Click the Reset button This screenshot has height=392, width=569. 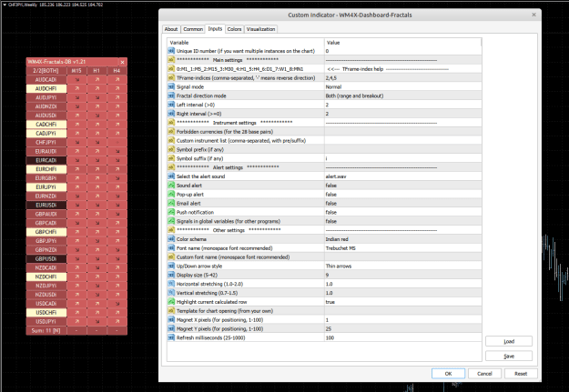pos(521,374)
